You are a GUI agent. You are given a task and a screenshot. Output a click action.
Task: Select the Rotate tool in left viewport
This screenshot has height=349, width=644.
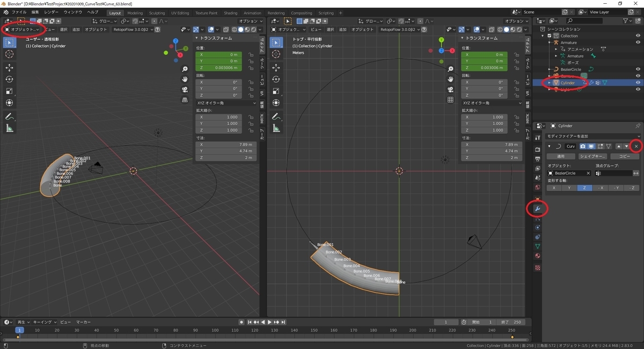(10, 79)
